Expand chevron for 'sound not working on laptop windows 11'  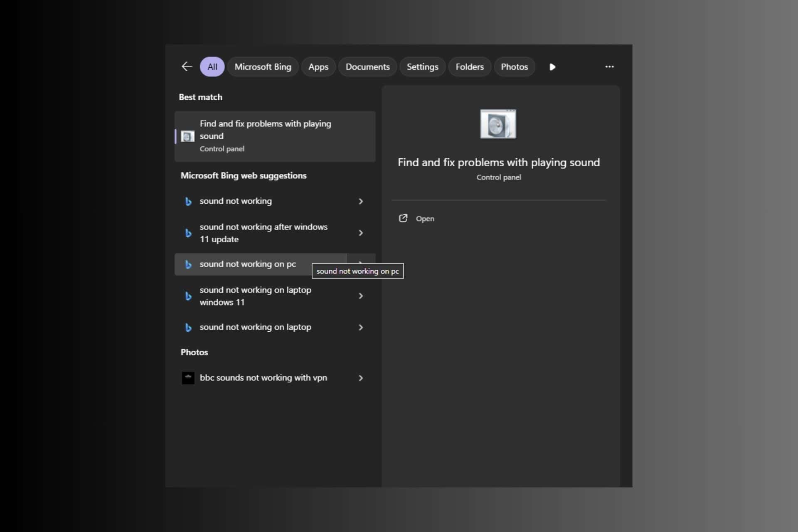[361, 296]
